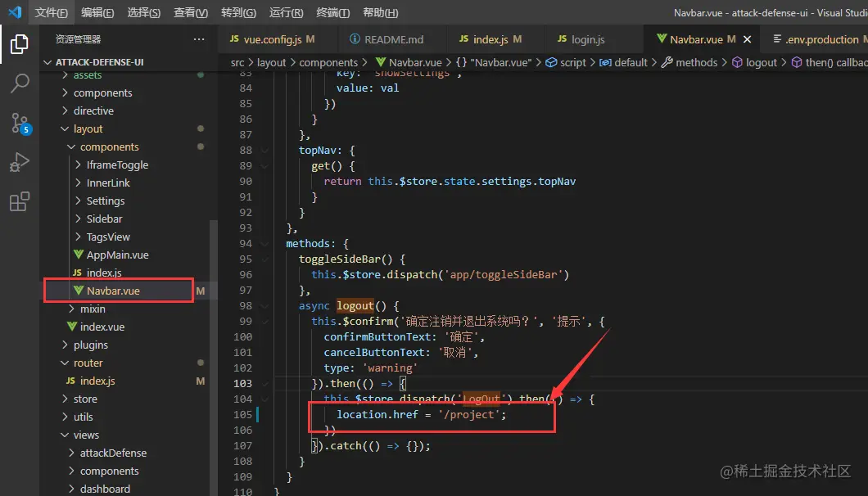Expand the plugins folder

click(90, 345)
